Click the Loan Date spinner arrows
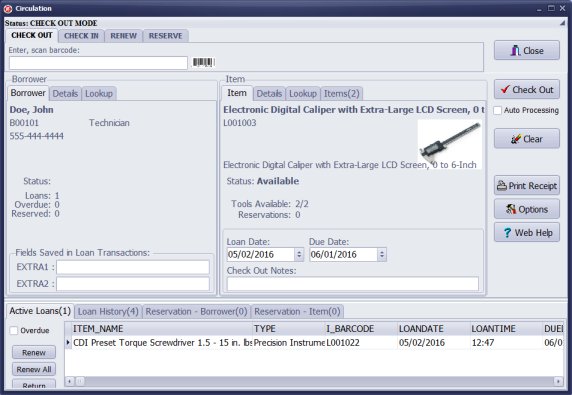572x395 pixels. pos(299,254)
